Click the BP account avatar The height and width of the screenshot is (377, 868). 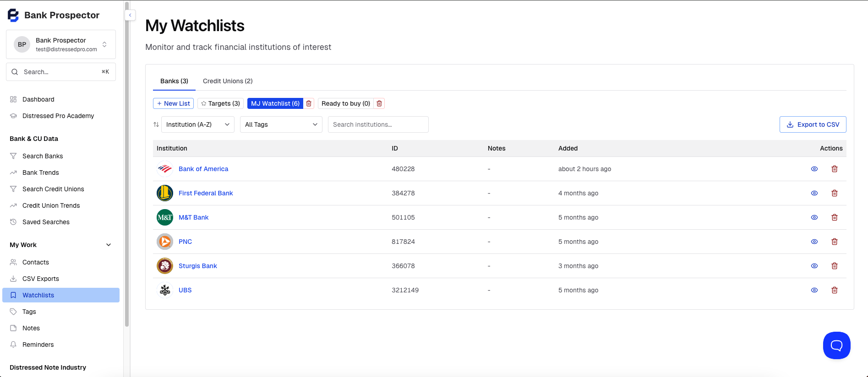pyautogui.click(x=22, y=44)
